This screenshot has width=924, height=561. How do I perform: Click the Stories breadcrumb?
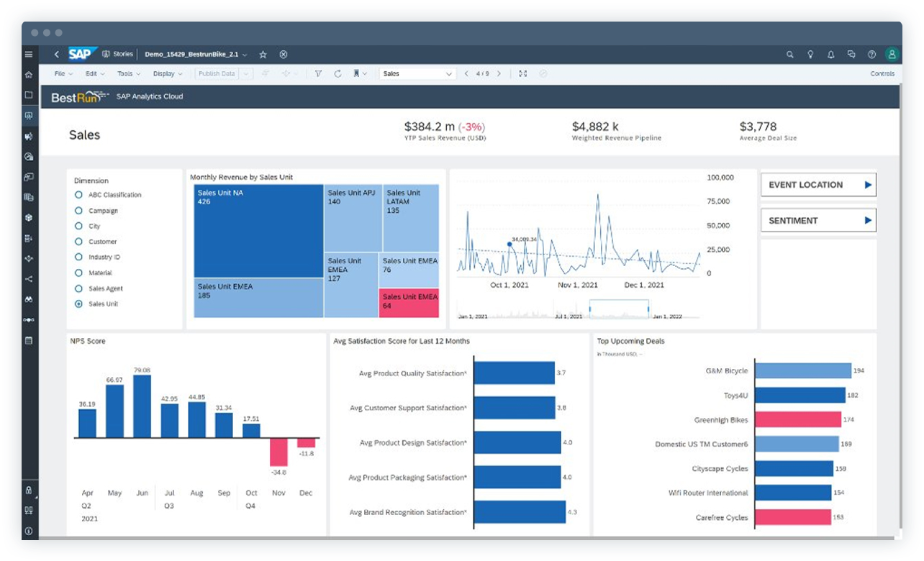[118, 54]
